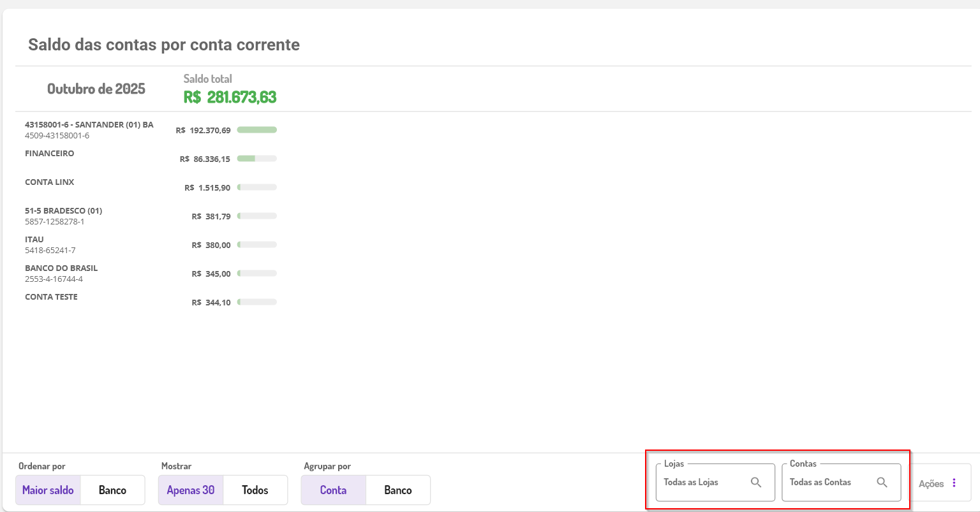Open the Todas as Lojas dropdown

[702, 483]
